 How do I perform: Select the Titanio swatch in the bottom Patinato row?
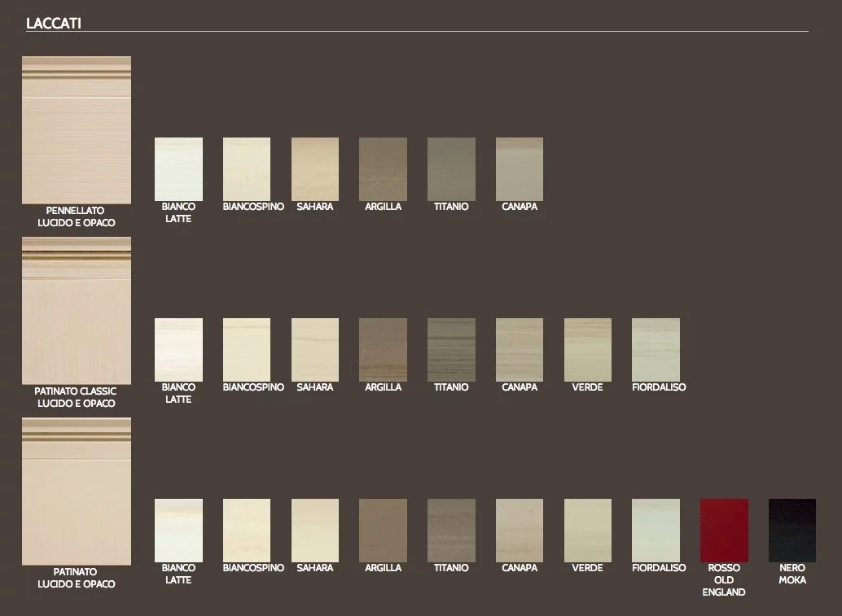[x=451, y=531]
